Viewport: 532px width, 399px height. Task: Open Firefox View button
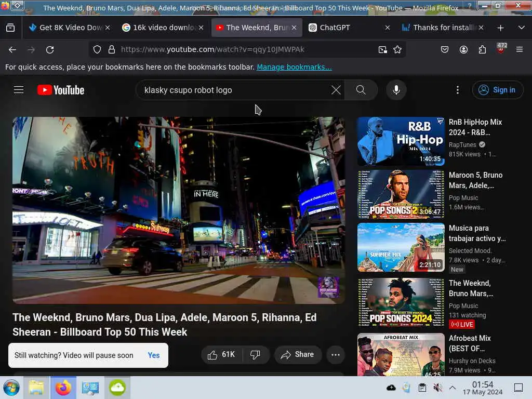pos(10,28)
